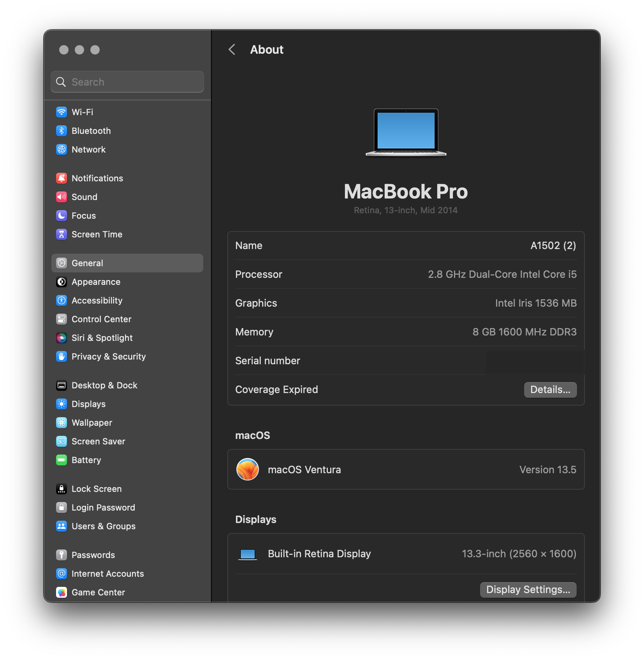This screenshot has height=660, width=644.
Task: Click the Serial number label
Action: point(267,361)
